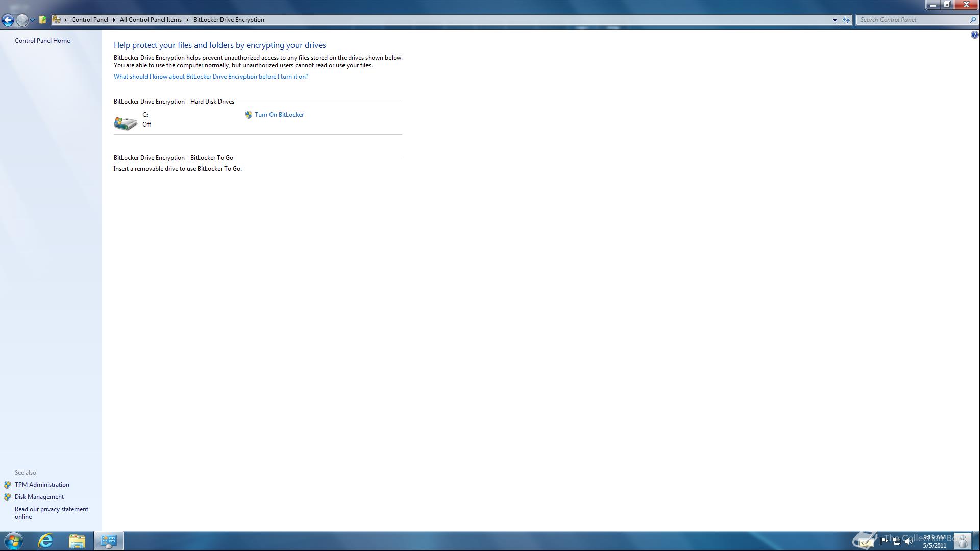Expand the arrow before Control Panel breadcrumb

pyautogui.click(x=66, y=20)
